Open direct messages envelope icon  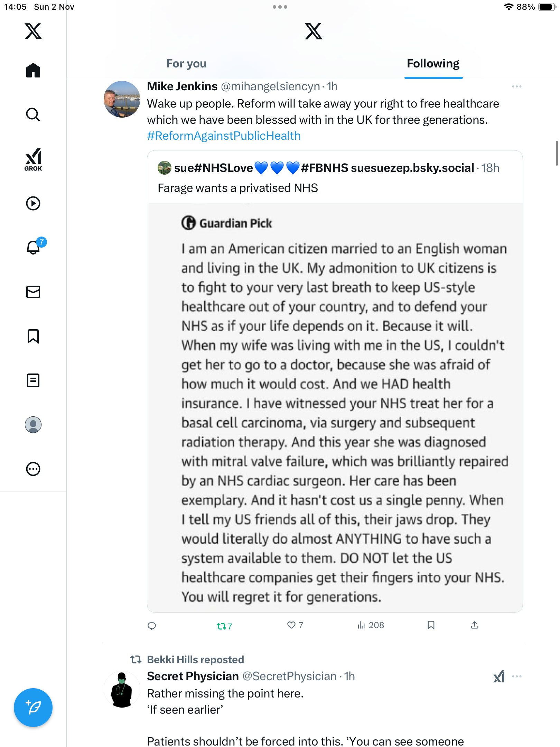(33, 292)
